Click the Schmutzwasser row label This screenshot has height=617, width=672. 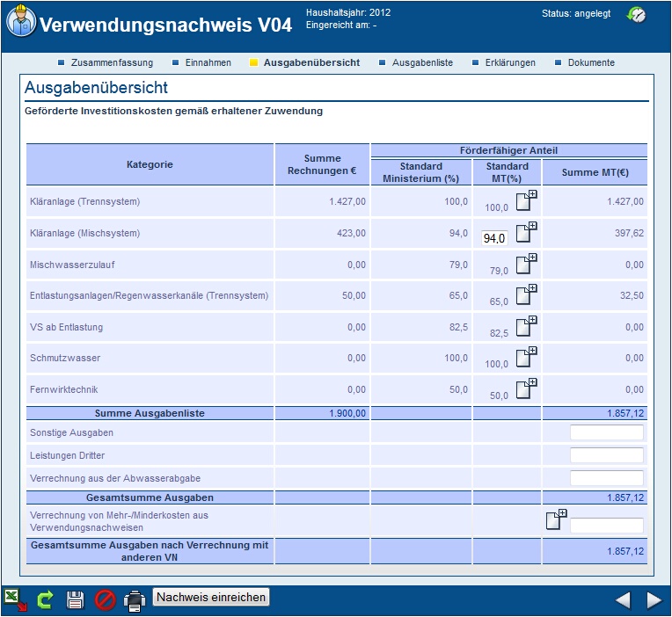(65, 358)
